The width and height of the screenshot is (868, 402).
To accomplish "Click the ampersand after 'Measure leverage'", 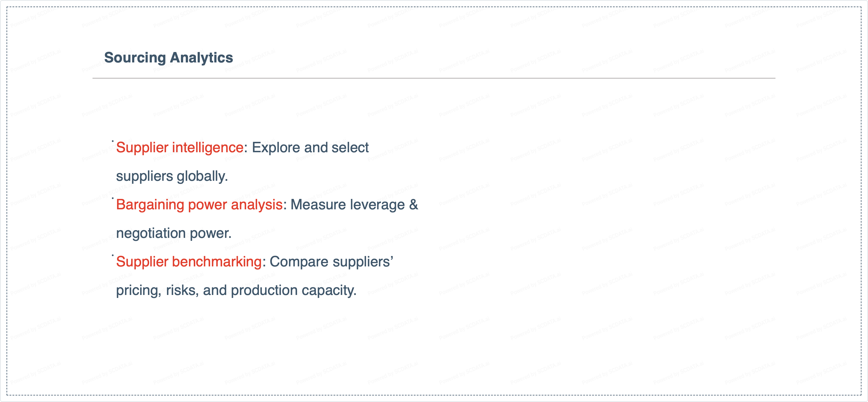I will (x=413, y=205).
